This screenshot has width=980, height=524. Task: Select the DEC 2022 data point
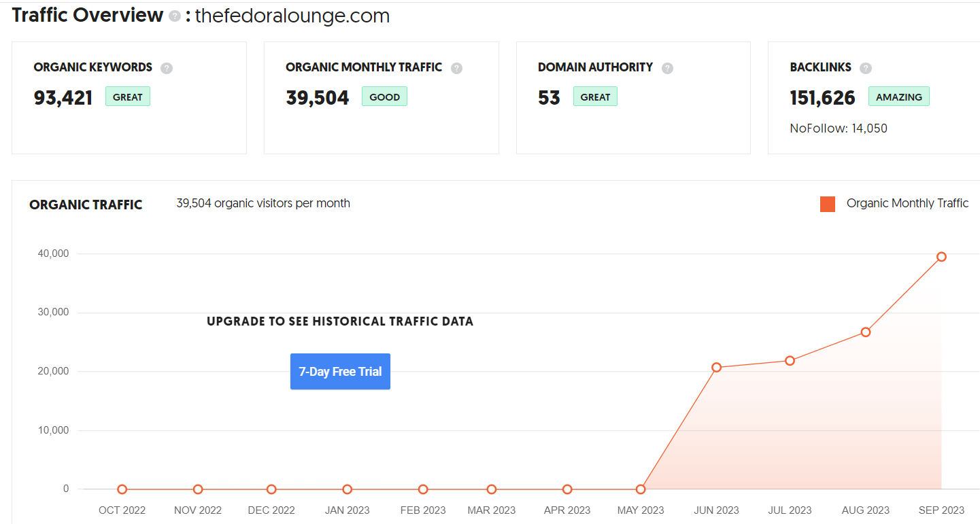coord(271,489)
